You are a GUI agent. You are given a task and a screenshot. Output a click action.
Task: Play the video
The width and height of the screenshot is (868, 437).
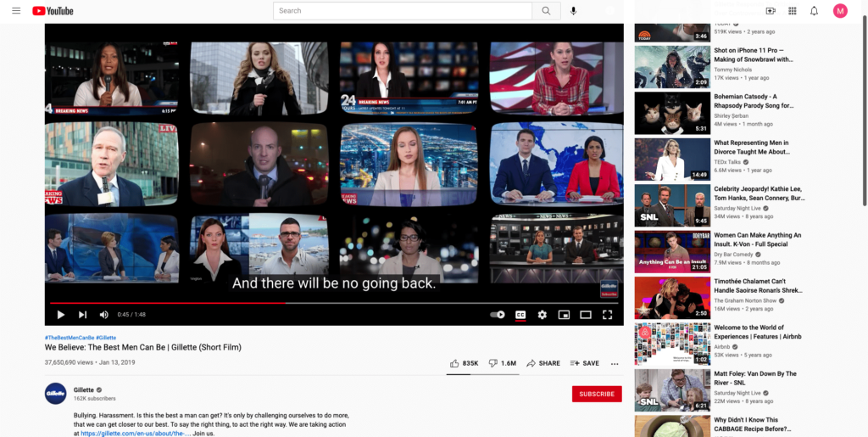(61, 315)
